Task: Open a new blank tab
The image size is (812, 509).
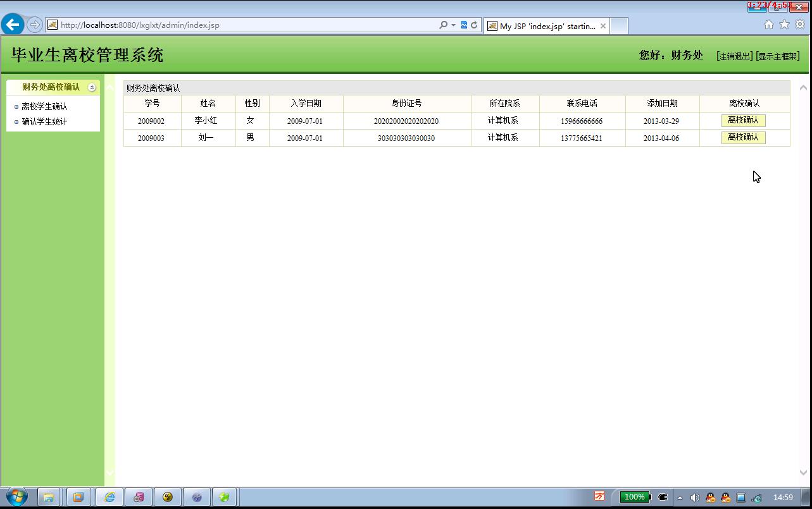Action: coord(619,26)
